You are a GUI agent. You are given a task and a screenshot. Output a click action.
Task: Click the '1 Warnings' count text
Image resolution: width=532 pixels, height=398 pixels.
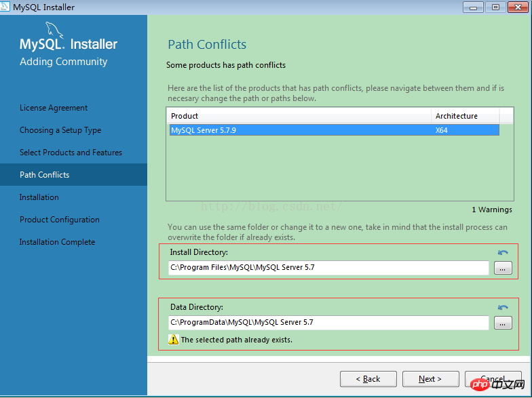[x=491, y=210]
